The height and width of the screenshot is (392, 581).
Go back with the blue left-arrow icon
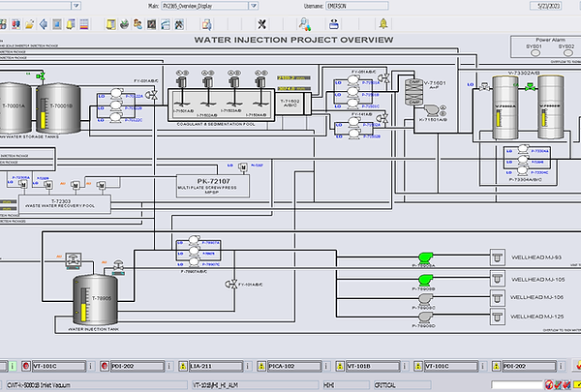(44, 24)
